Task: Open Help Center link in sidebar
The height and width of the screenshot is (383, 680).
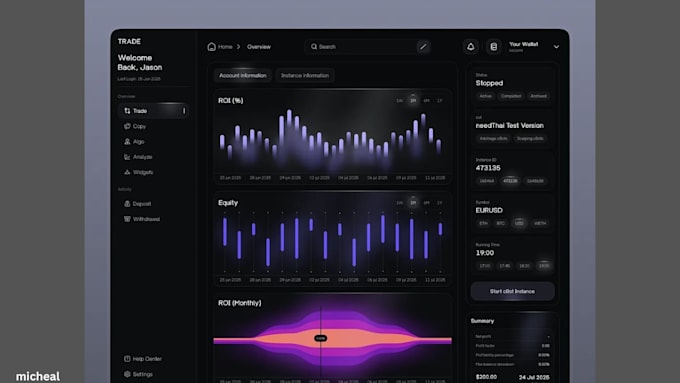Action: pyautogui.click(x=147, y=359)
